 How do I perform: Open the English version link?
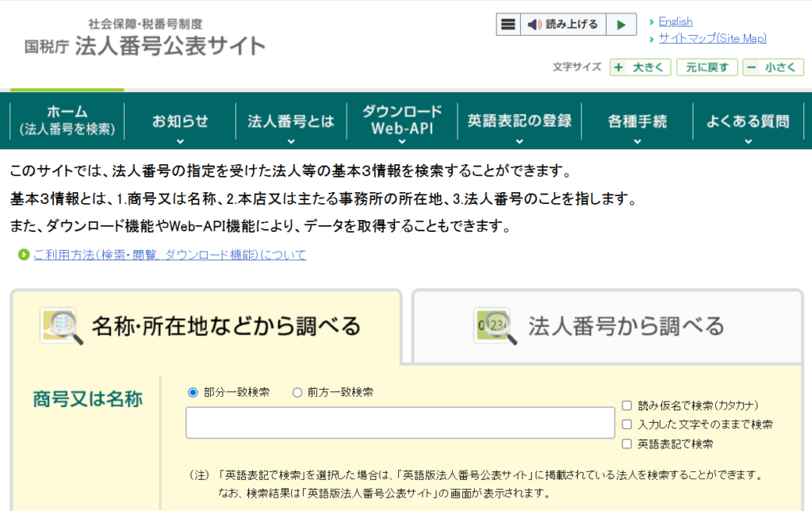(675, 21)
